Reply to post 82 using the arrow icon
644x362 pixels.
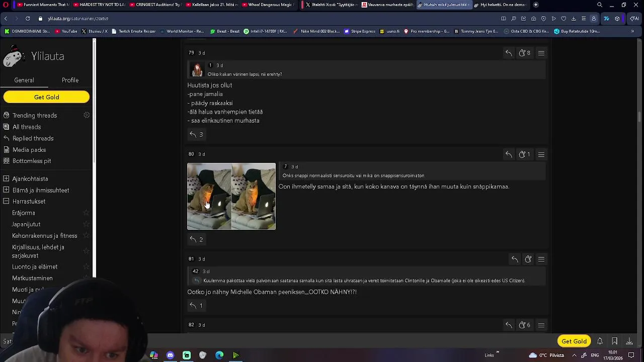pyautogui.click(x=509, y=325)
